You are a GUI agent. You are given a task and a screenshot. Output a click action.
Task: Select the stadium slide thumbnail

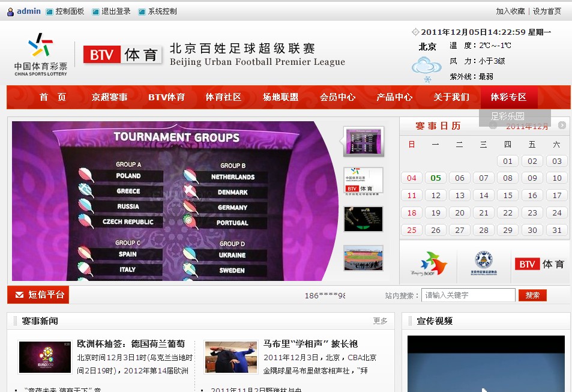click(x=363, y=258)
